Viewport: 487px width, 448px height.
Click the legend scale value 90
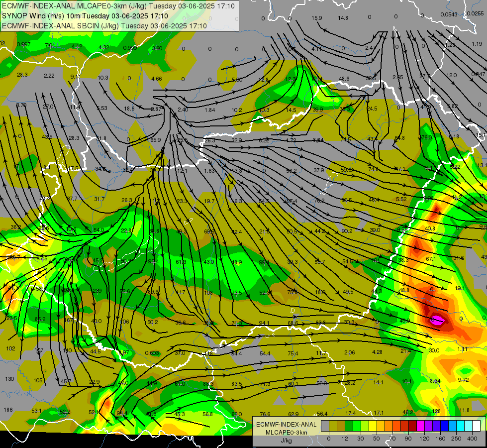408,439
